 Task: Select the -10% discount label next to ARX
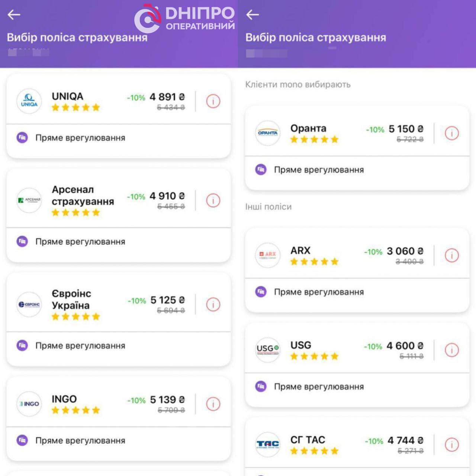373,251
